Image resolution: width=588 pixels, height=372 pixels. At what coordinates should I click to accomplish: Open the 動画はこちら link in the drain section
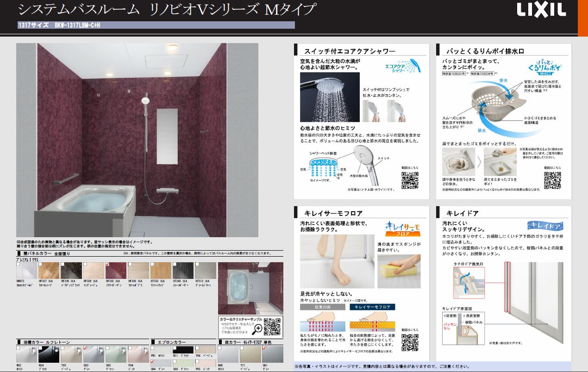click(x=552, y=168)
